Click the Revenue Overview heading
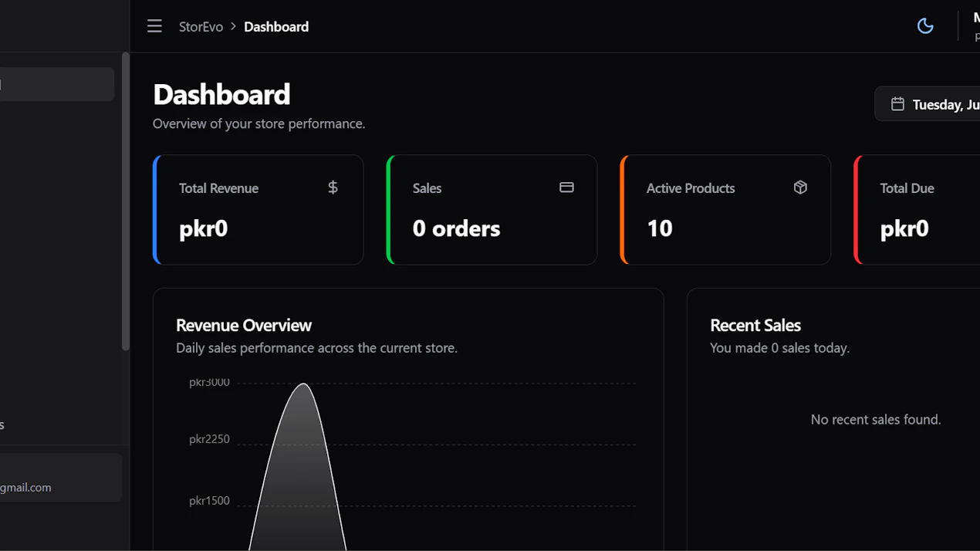Screen dimensions: 980x551 [x=244, y=325]
